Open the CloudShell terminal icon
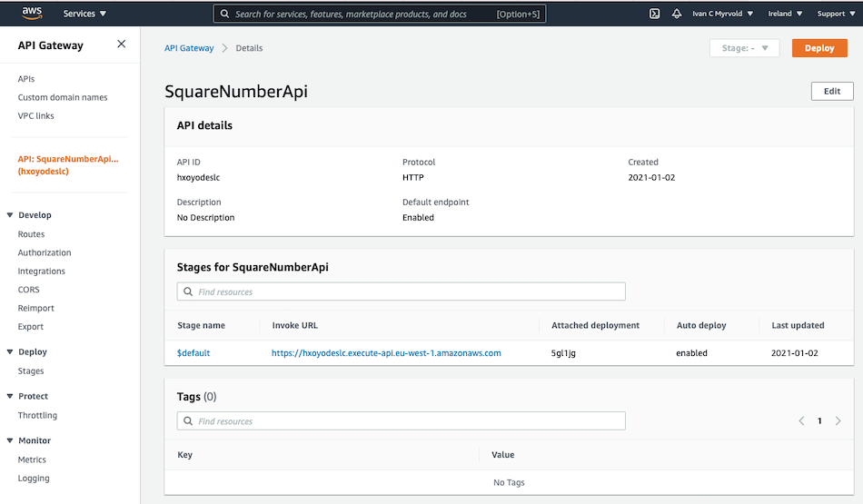 click(654, 14)
